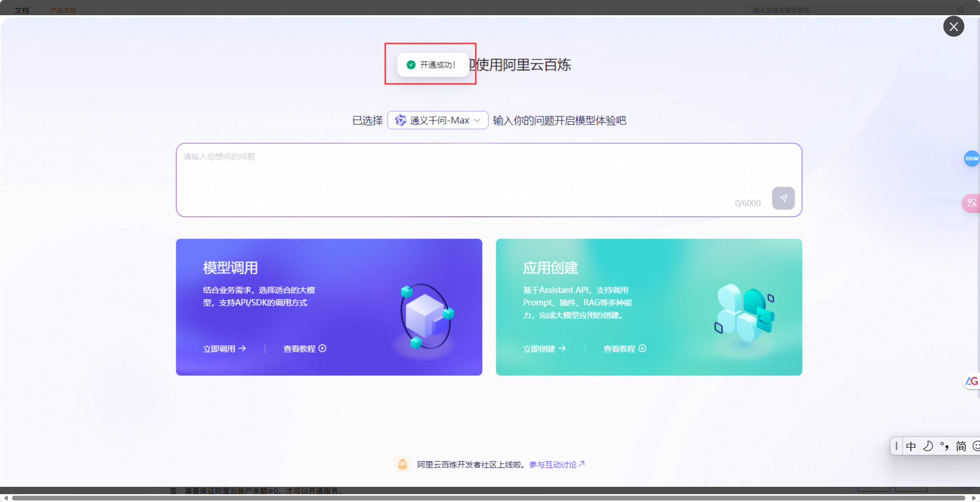Viewport: 980px width, 502px height.
Task: Click the floating 255M badge on right edge
Action: coord(971,158)
